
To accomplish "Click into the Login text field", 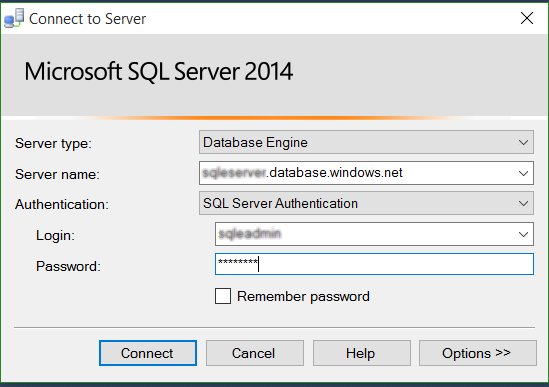I will pos(365,234).
